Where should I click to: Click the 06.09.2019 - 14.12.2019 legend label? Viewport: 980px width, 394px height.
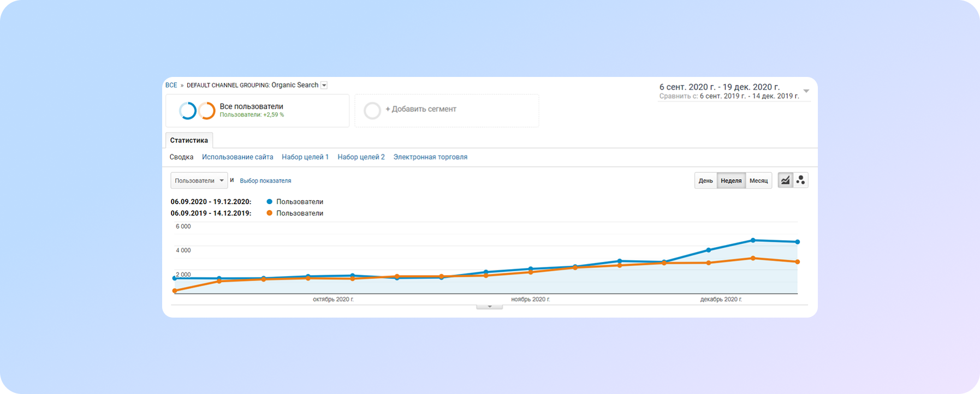coord(211,213)
